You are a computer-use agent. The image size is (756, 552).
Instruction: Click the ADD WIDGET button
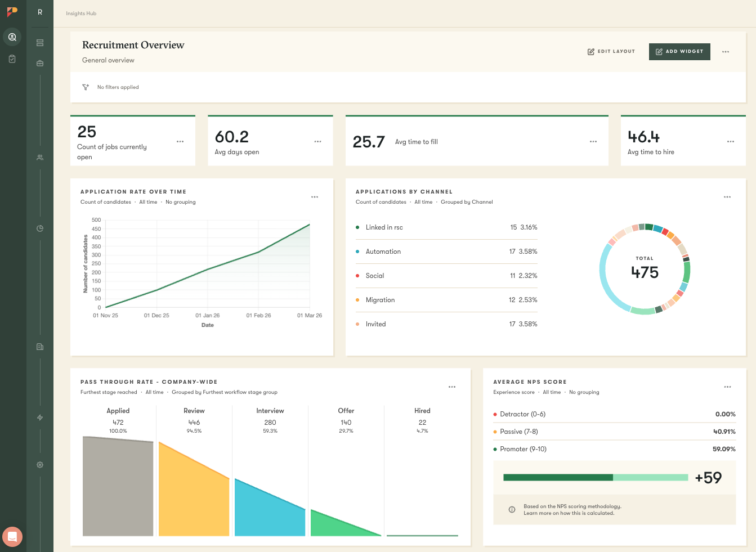click(x=679, y=51)
